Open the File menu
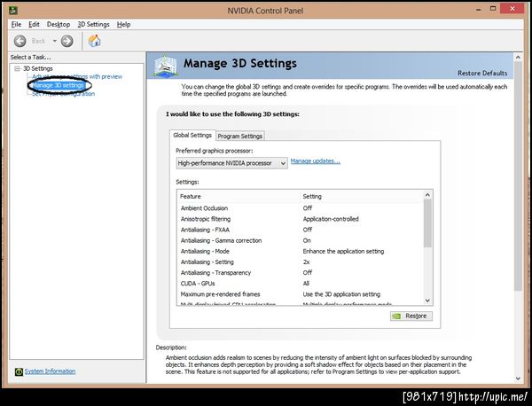The height and width of the screenshot is (406, 532). (x=16, y=25)
